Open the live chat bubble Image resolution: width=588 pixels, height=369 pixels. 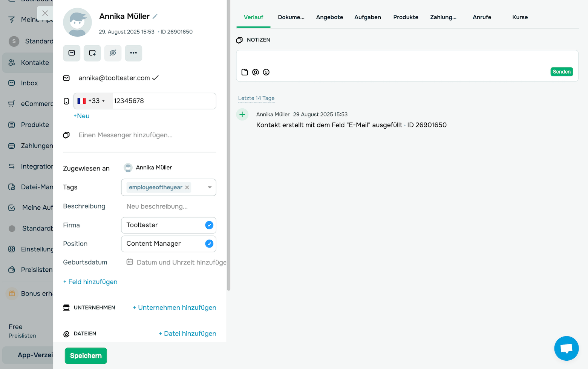click(566, 348)
